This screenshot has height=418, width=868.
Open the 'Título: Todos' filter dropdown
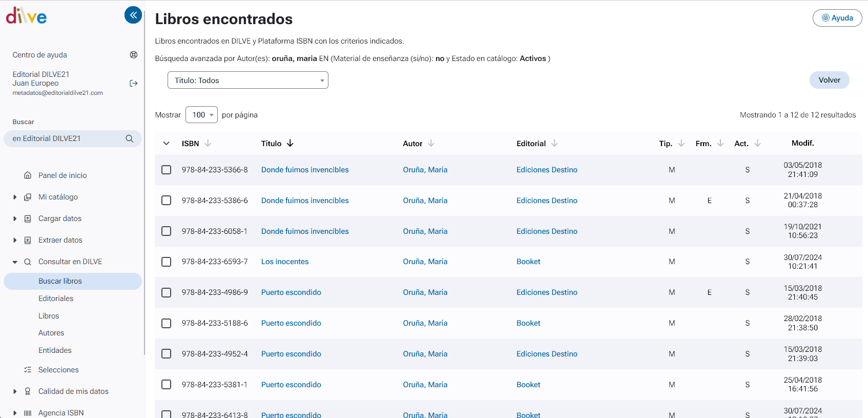point(247,81)
